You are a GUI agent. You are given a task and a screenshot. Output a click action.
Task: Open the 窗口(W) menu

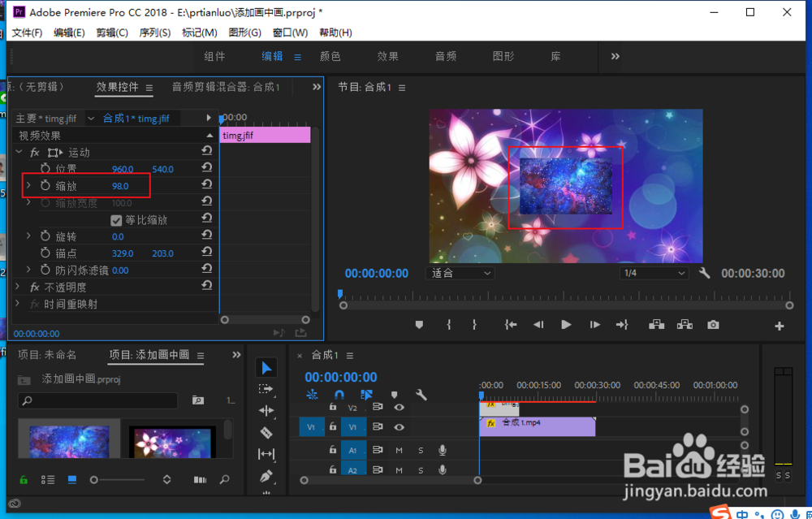click(x=290, y=32)
